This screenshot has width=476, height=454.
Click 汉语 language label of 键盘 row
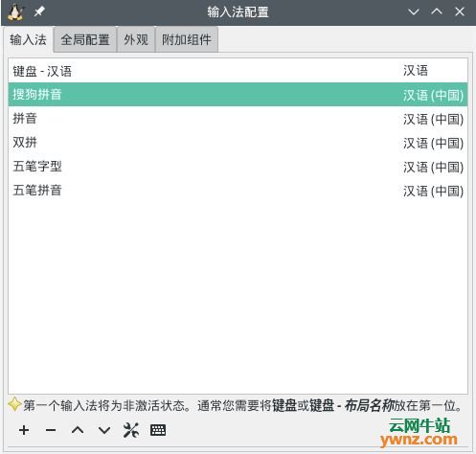point(416,71)
